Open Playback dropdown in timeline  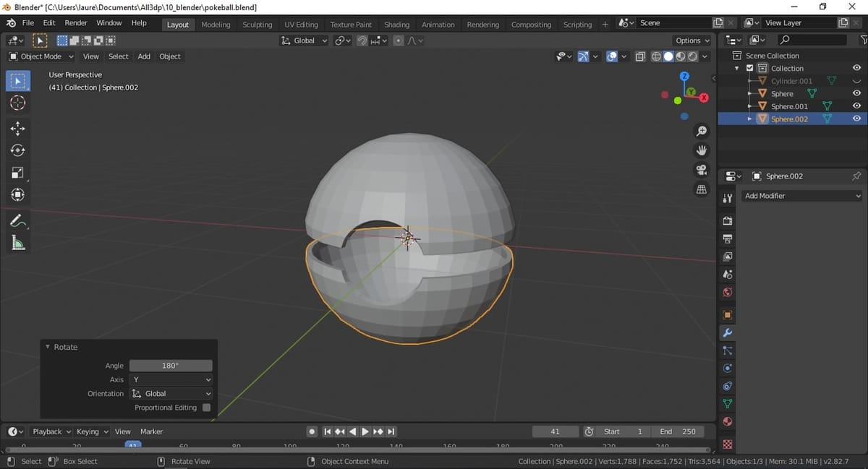pyautogui.click(x=51, y=431)
